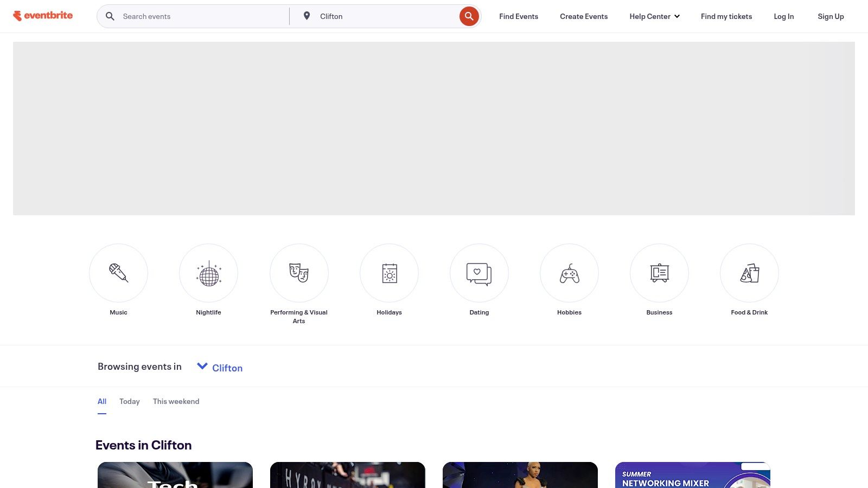Viewport: 868px width, 488px height.
Task: Click the Dating category label
Action: coord(479,312)
